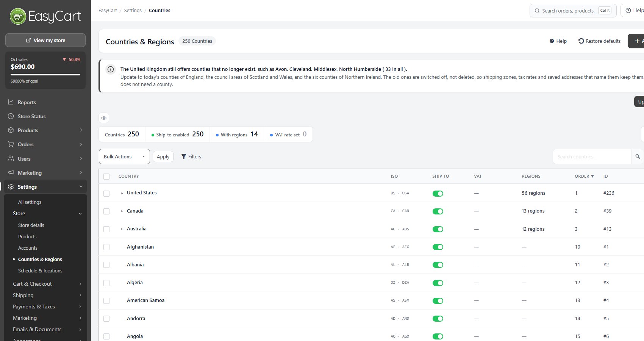Go to Schedule & locations
The height and width of the screenshot is (341, 644).
point(40,271)
